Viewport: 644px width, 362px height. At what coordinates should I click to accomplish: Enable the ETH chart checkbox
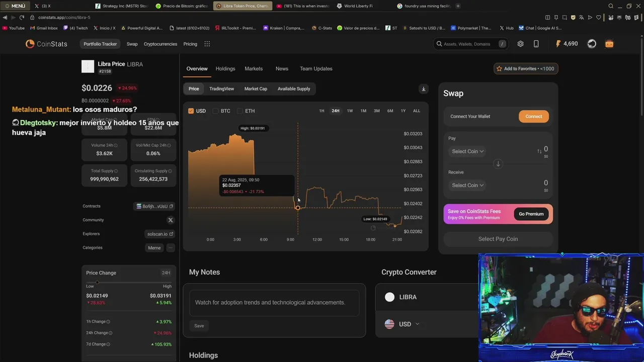pyautogui.click(x=239, y=111)
